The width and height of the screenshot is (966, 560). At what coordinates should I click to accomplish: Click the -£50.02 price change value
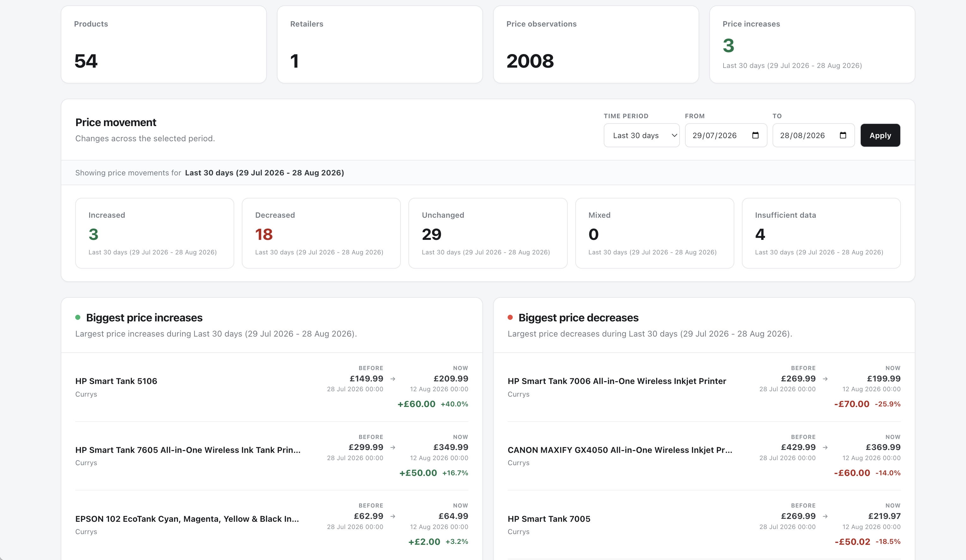[x=853, y=542]
